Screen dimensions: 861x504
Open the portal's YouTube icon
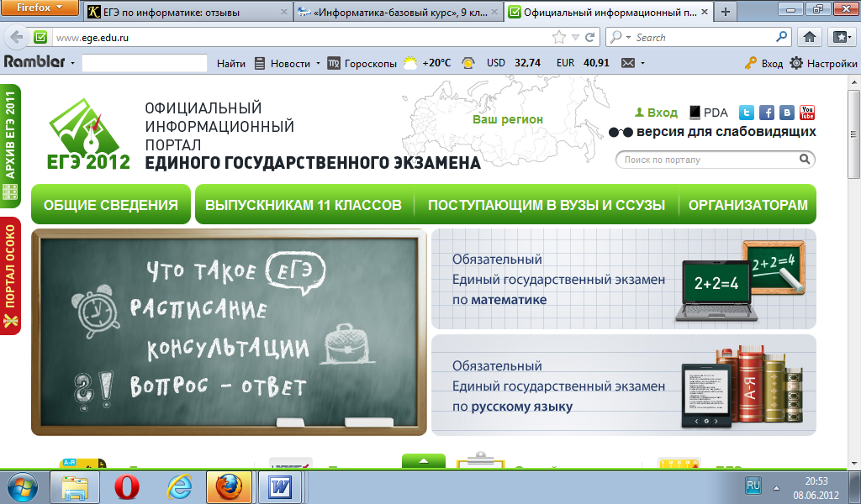point(807,113)
